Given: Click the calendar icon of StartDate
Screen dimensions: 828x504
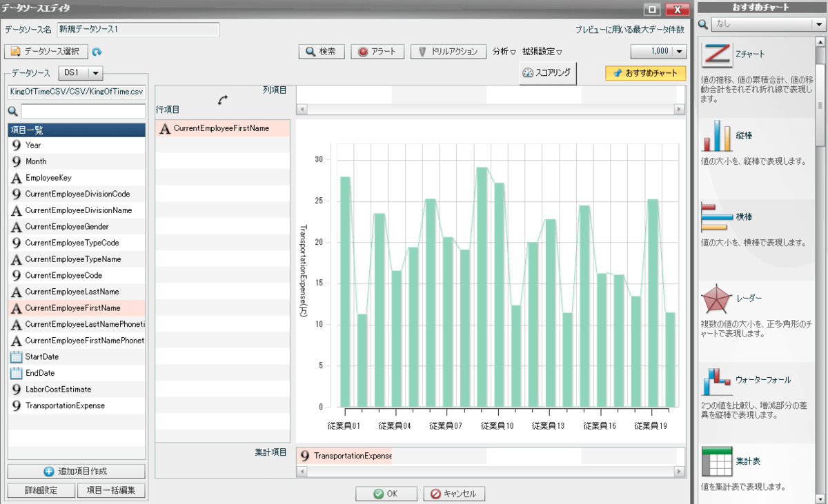Looking at the screenshot, I should [17, 357].
